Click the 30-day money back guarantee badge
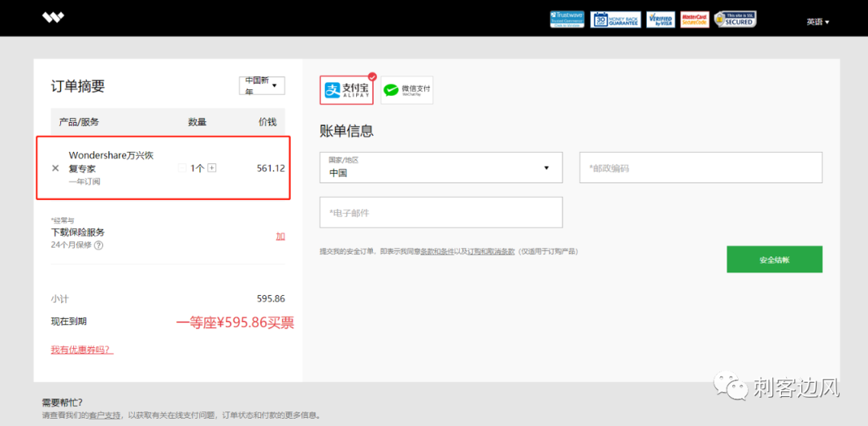The height and width of the screenshot is (426, 868). 615,19
